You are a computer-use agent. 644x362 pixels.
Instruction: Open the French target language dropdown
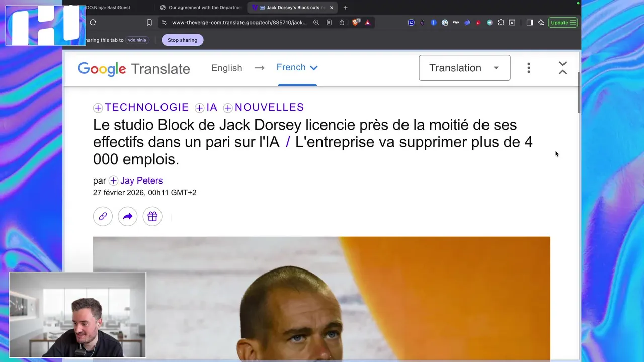pos(297,67)
